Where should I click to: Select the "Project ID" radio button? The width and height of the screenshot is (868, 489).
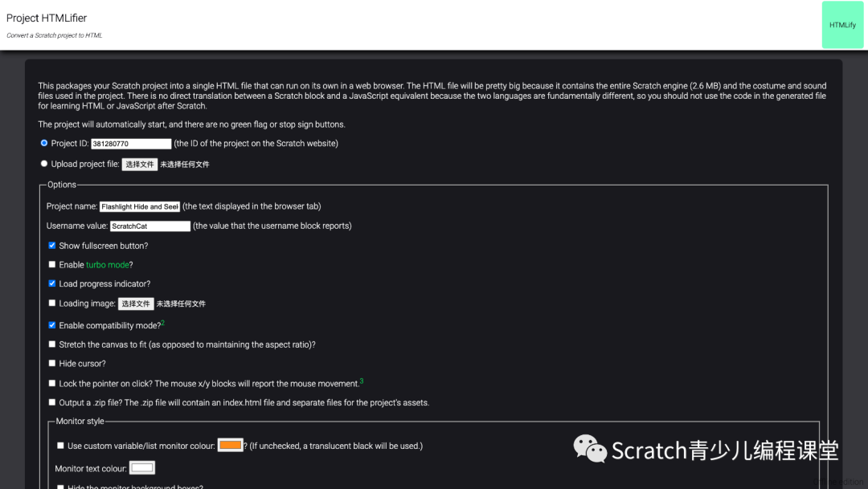(x=44, y=143)
